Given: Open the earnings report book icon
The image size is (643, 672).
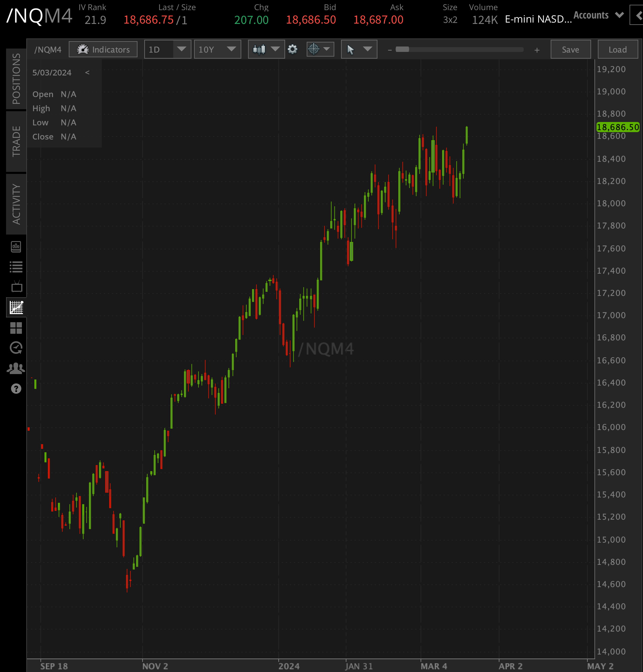Looking at the screenshot, I should (16, 247).
